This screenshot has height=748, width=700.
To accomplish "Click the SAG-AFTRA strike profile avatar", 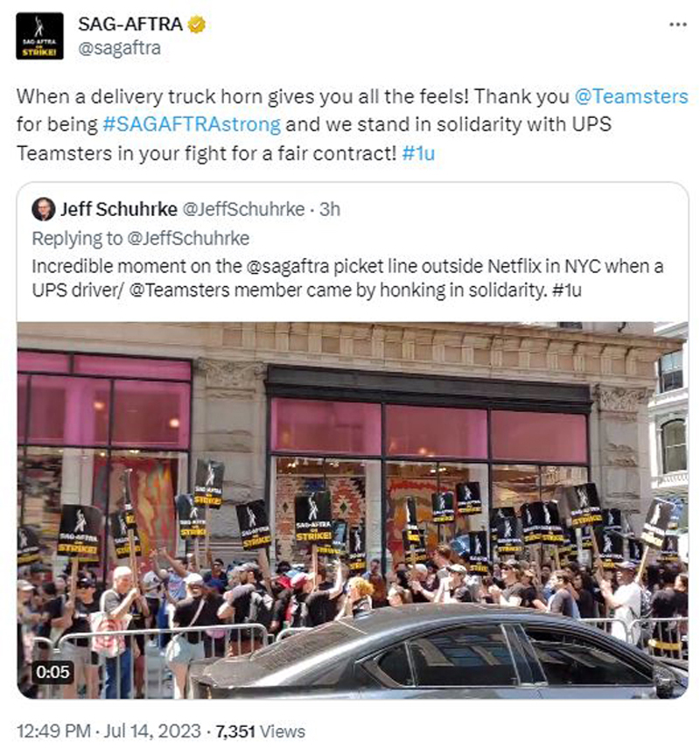I will [39, 36].
